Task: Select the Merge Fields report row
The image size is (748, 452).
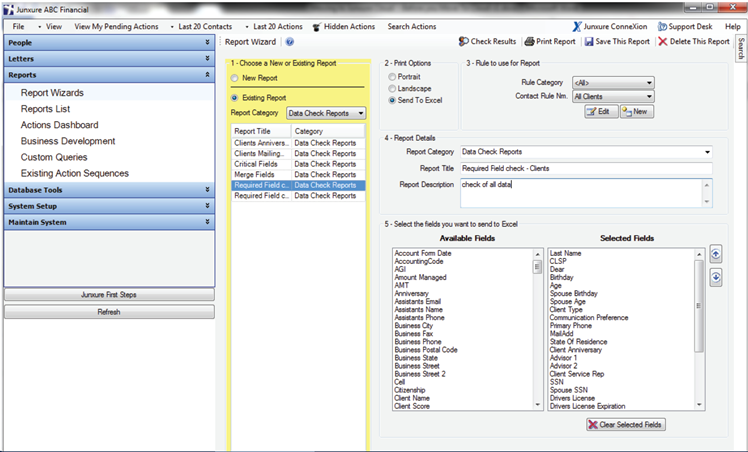Action: coord(298,175)
